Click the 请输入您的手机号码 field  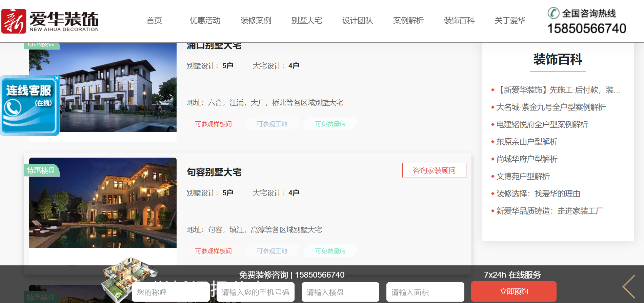pyautogui.click(x=256, y=292)
